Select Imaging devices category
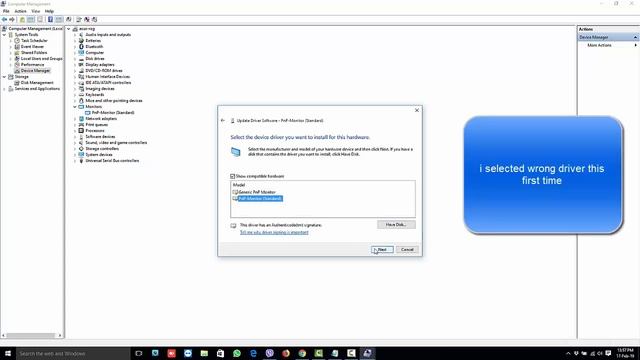This screenshot has width=640, height=360. (x=100, y=89)
